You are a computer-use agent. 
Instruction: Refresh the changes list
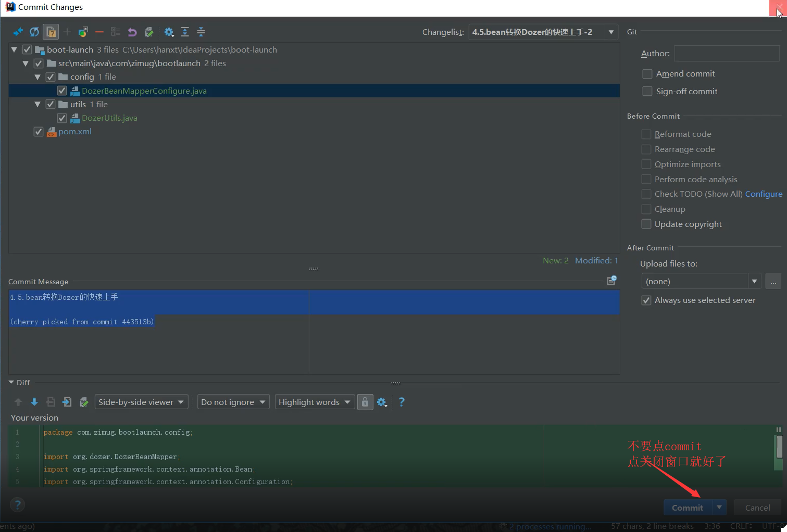click(x=34, y=32)
